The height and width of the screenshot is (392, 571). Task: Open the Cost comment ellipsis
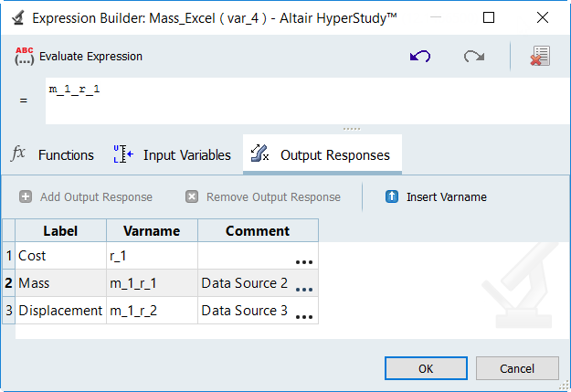(304, 262)
